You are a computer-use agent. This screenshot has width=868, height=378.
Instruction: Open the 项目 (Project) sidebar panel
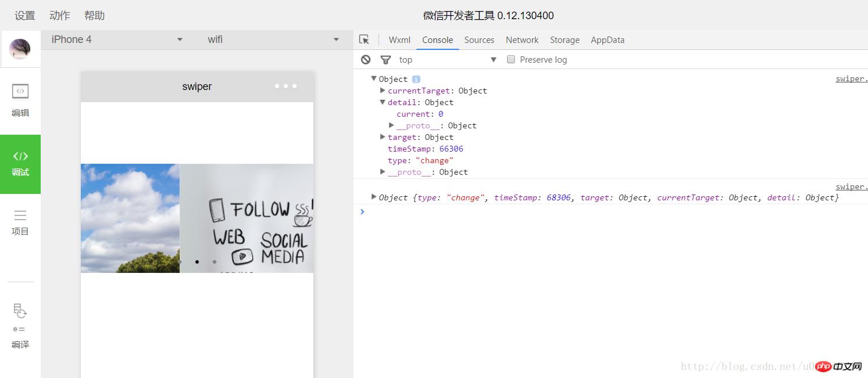(20, 222)
